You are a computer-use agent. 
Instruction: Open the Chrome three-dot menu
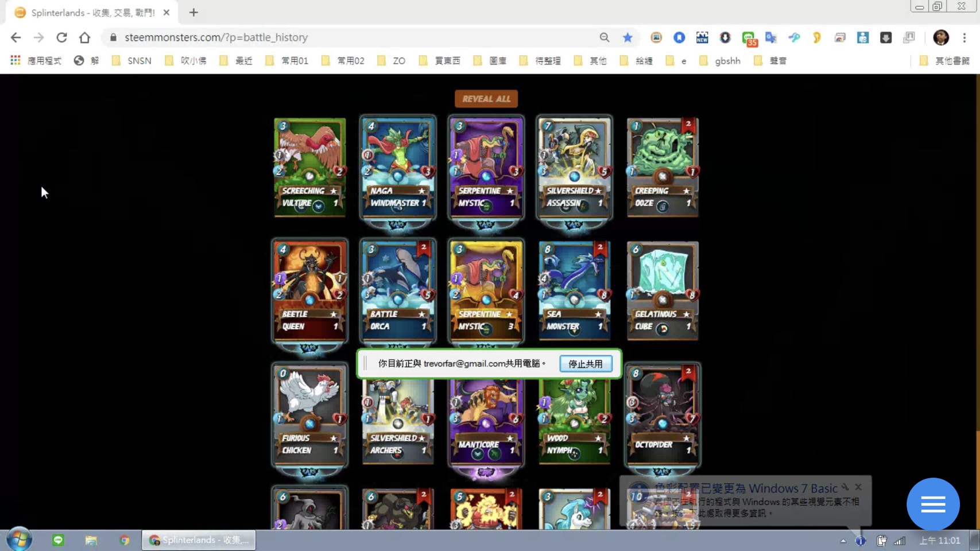(964, 37)
